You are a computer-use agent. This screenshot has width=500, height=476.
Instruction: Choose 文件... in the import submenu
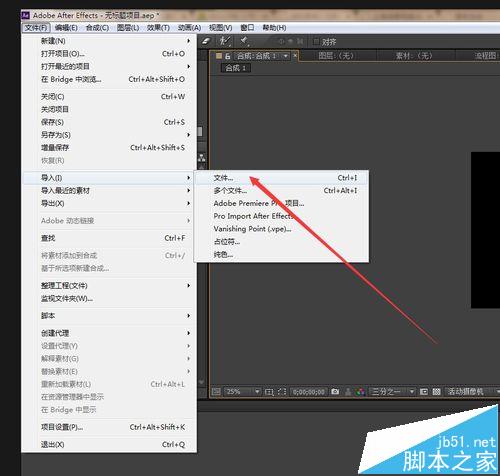(x=281, y=178)
